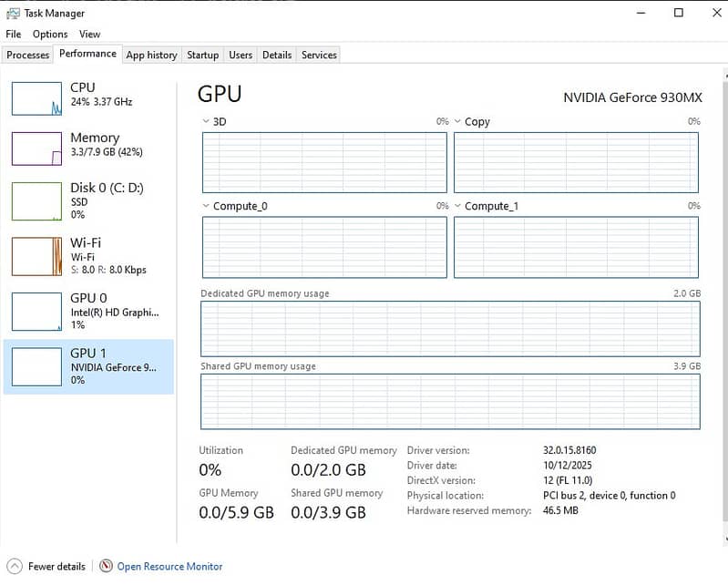728x585 pixels.
Task: Click the GPU 0 label text
Action: (88, 298)
